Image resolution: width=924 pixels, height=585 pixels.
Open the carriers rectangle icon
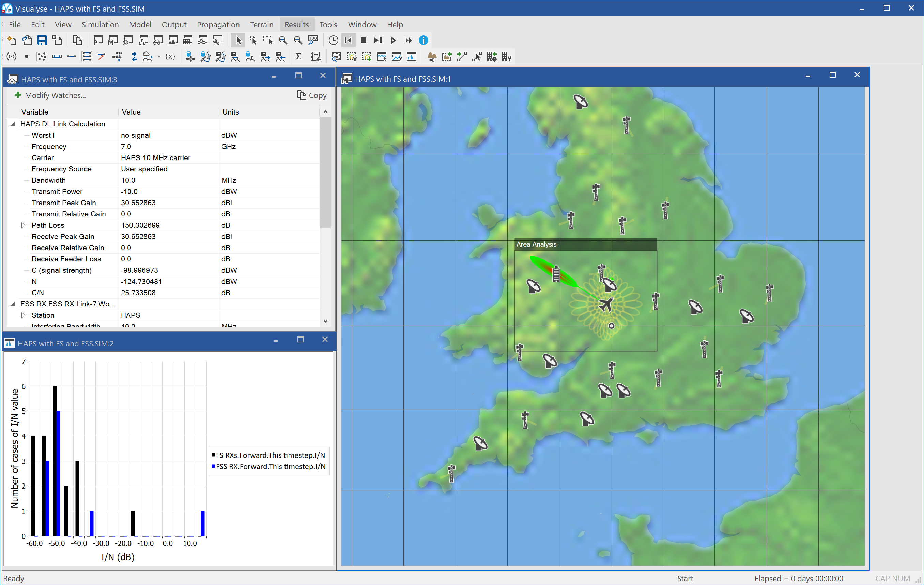tap(57, 57)
